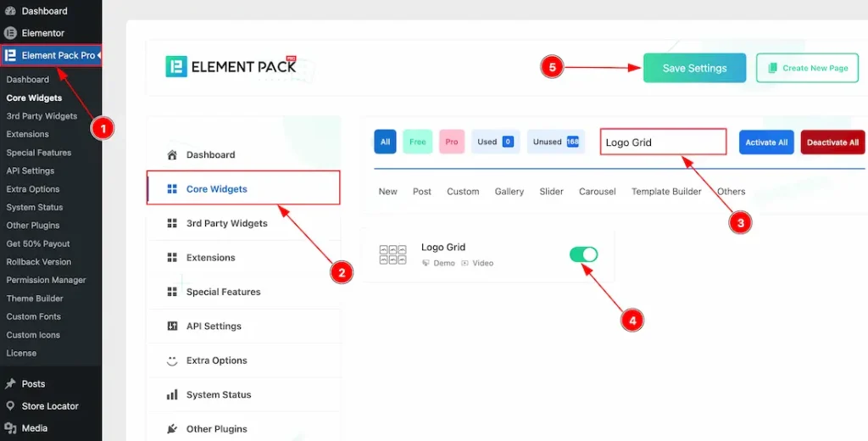Click the grid icon beside Special Features
The height and width of the screenshot is (441, 868).
tap(172, 292)
